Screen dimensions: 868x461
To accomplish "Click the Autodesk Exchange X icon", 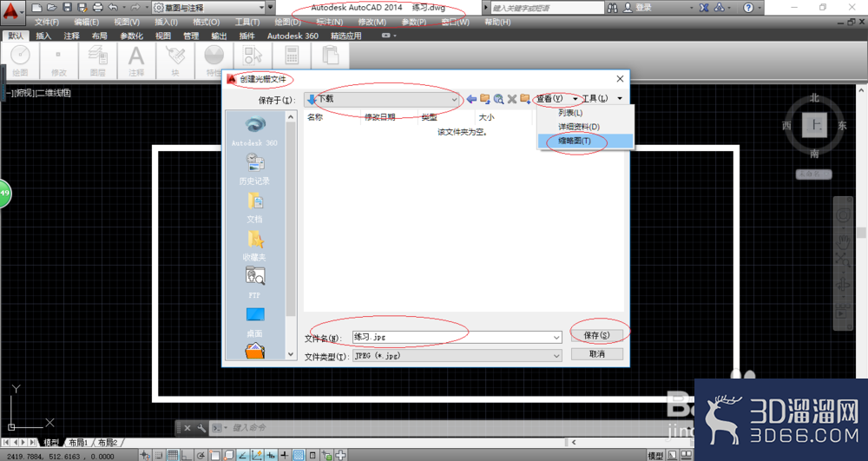I will click(704, 8).
